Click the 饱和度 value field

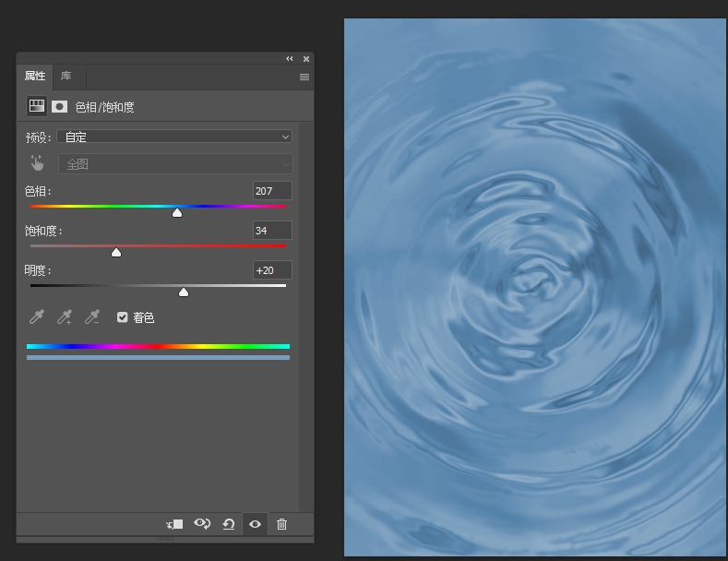pyautogui.click(x=272, y=231)
